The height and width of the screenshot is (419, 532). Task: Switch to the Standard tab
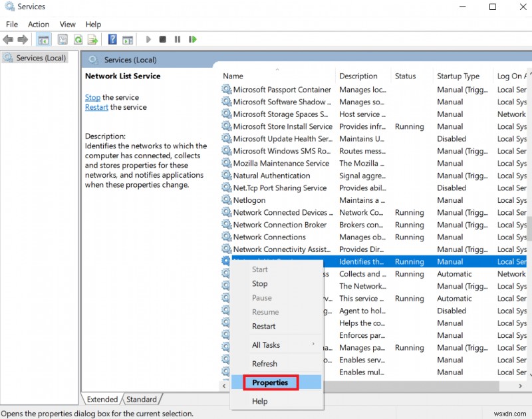pos(142,400)
